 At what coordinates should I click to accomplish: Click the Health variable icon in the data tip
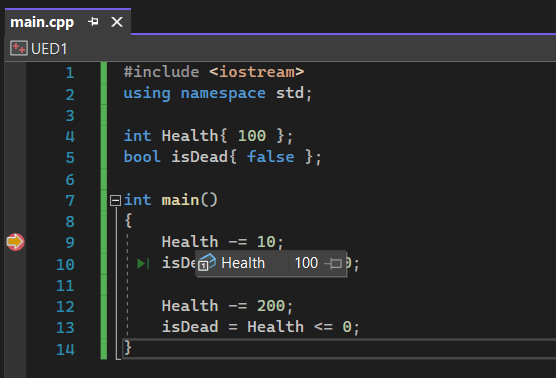[x=207, y=263]
